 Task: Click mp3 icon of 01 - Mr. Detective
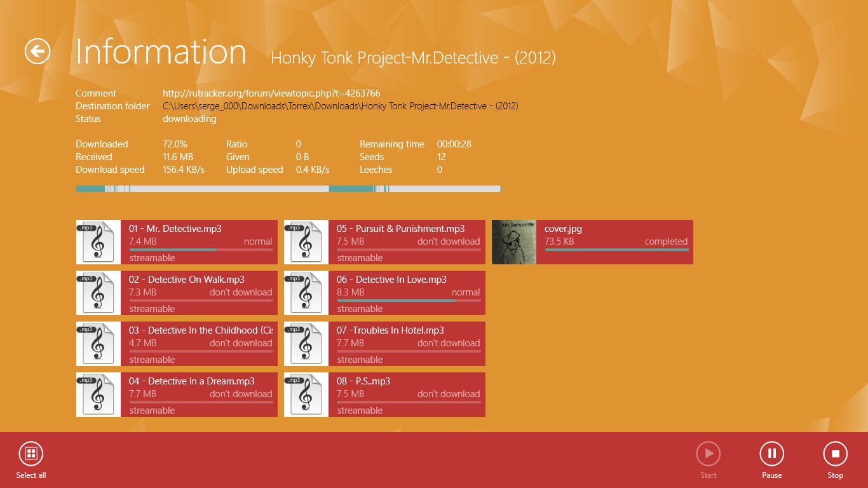pyautogui.click(x=98, y=242)
